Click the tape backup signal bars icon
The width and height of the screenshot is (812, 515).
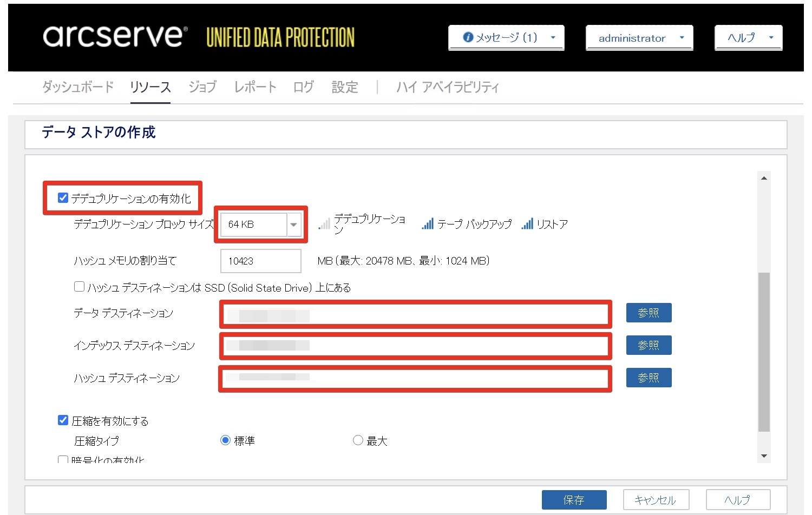coord(428,224)
